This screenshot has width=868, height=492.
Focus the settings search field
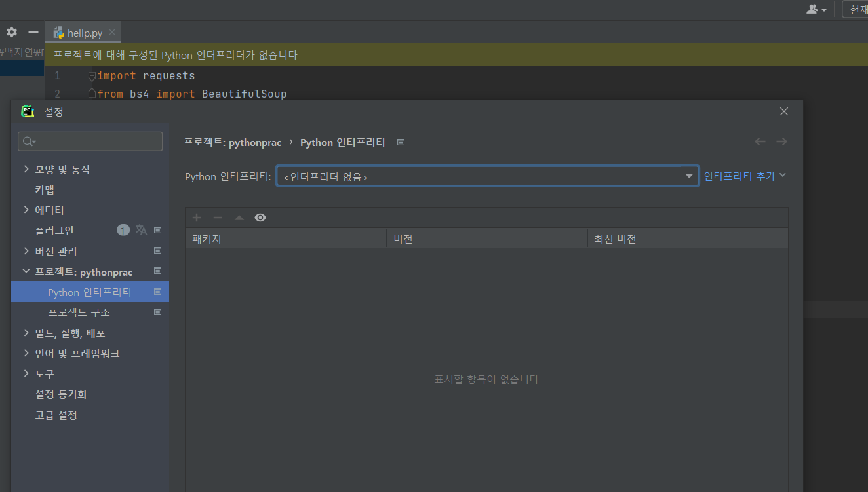tap(90, 142)
